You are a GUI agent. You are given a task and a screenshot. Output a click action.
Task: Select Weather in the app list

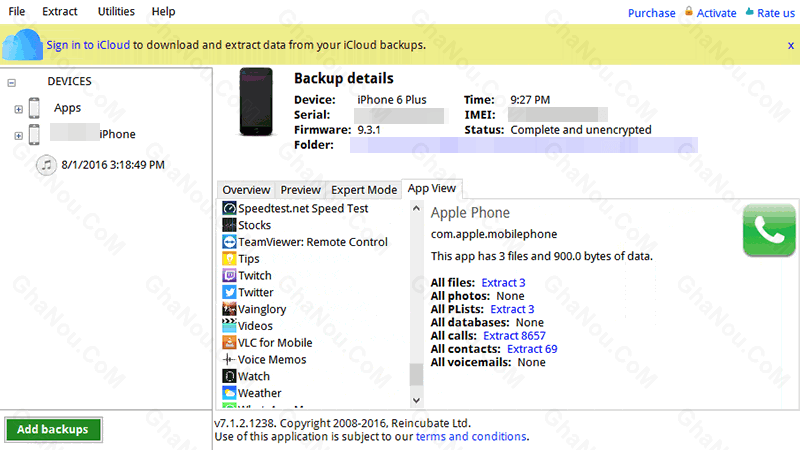(260, 393)
